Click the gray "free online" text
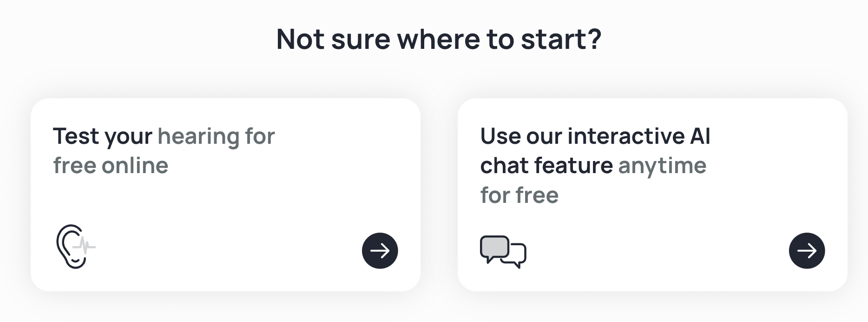 (x=111, y=166)
